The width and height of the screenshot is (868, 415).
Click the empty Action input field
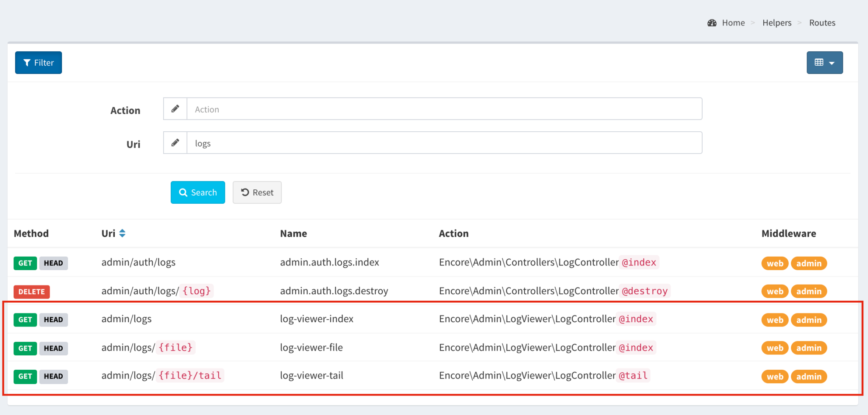coord(424,108)
